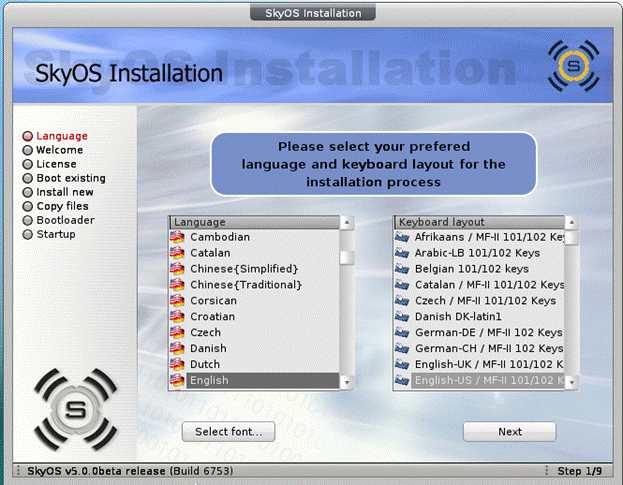This screenshot has width=623, height=485.
Task: Click the flag icon beside Dutch
Action: pyautogui.click(x=177, y=364)
